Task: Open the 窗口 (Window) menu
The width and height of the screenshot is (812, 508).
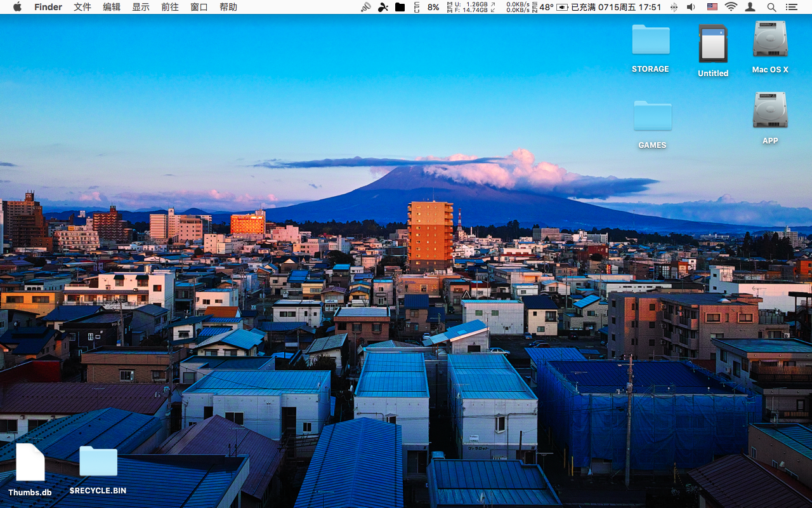Action: click(x=199, y=7)
